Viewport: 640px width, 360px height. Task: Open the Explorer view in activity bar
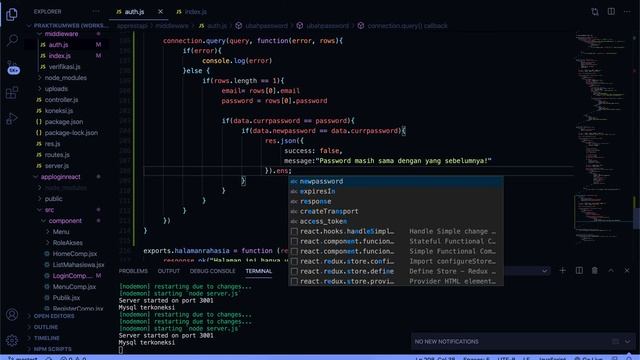(x=12, y=14)
